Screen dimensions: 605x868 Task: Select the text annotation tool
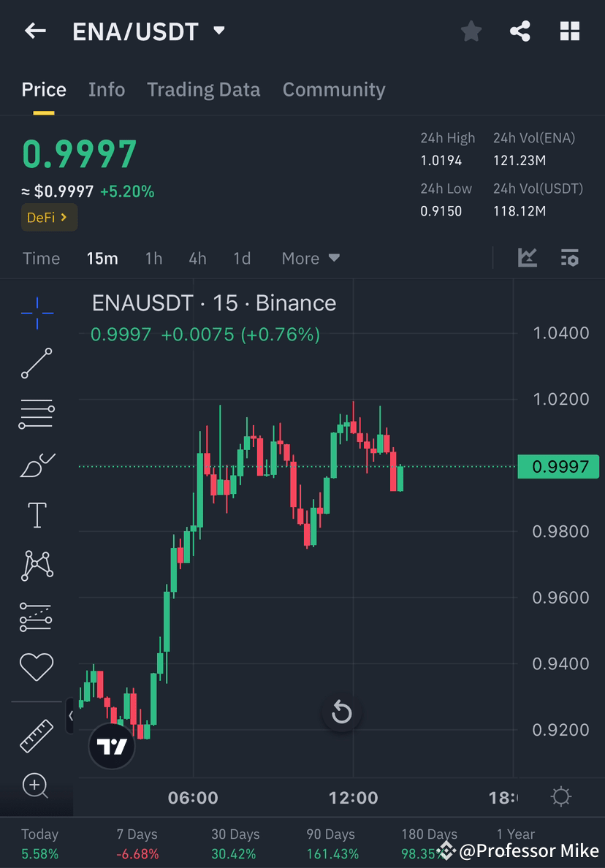[x=37, y=514]
